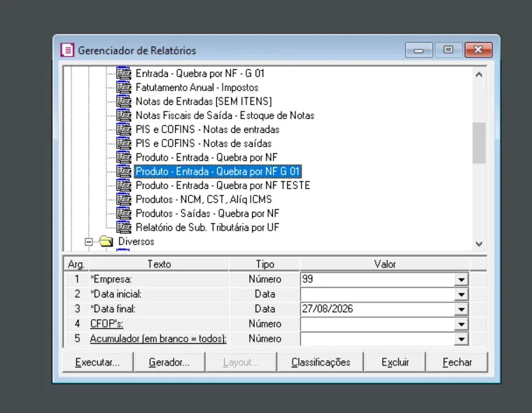Open the Gerador button
This screenshot has height=413, width=532.
(x=169, y=362)
